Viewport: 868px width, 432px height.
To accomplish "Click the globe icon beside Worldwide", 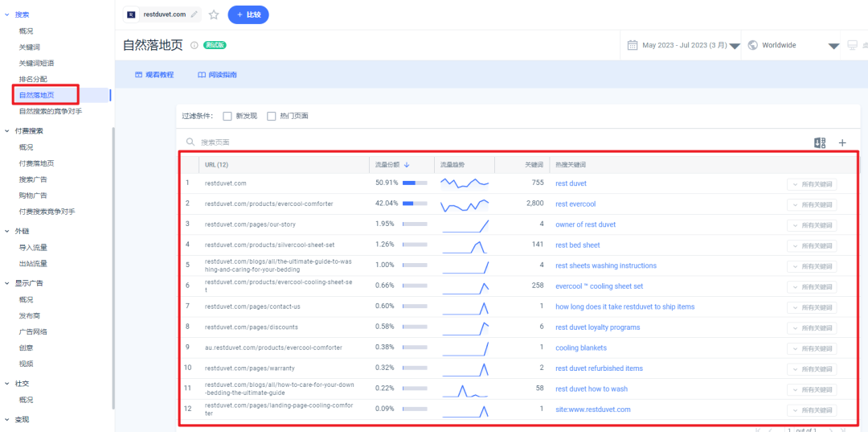I will tap(752, 45).
